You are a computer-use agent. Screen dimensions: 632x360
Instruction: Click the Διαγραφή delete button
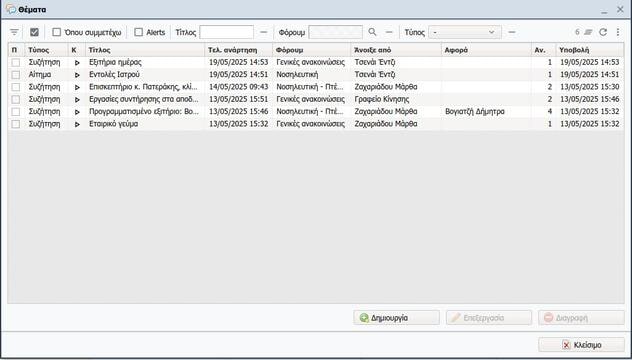click(x=581, y=318)
